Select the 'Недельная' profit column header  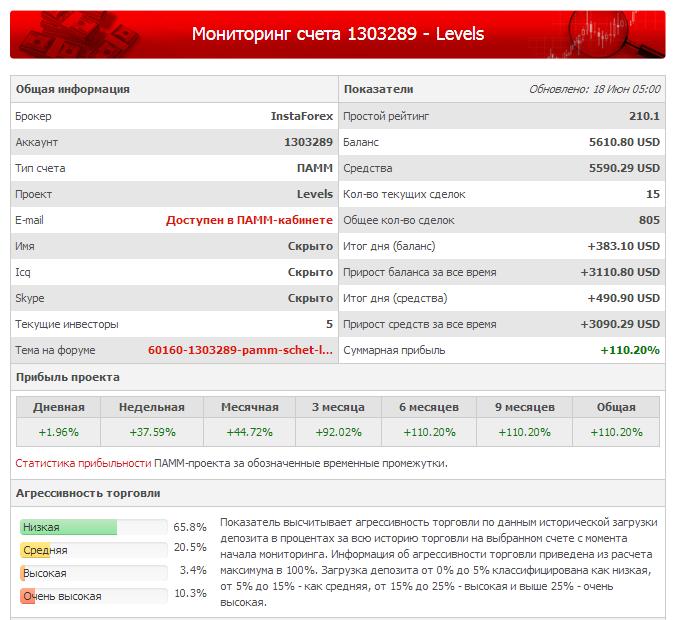[152, 407]
